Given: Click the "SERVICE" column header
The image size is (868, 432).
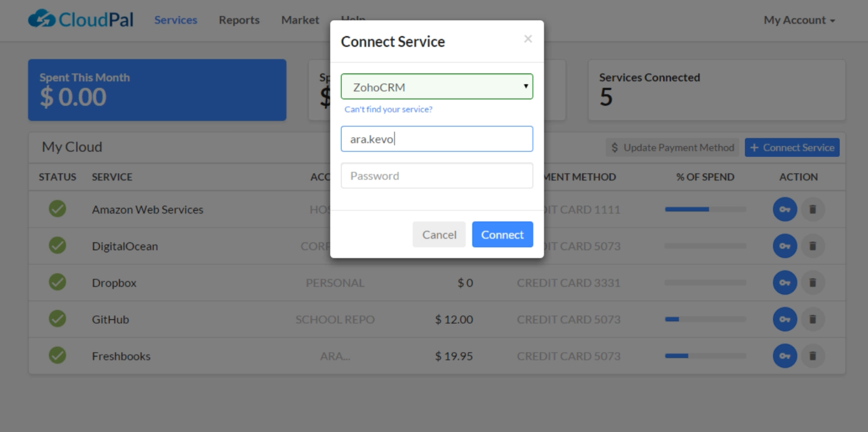Looking at the screenshot, I should (112, 177).
